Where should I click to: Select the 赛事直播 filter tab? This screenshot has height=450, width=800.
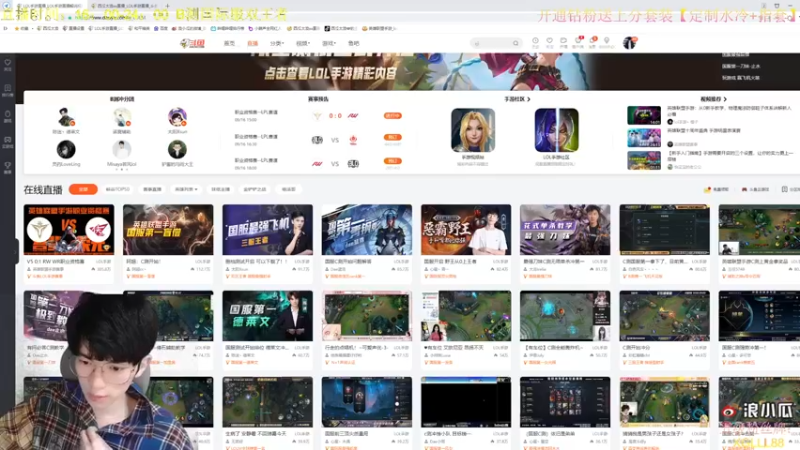[152, 189]
